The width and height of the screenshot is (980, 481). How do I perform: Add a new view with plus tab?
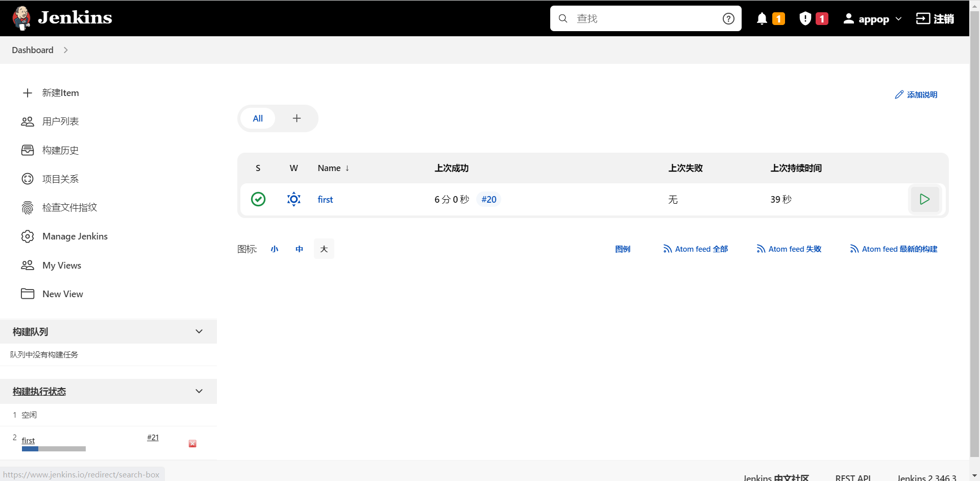coord(297,118)
